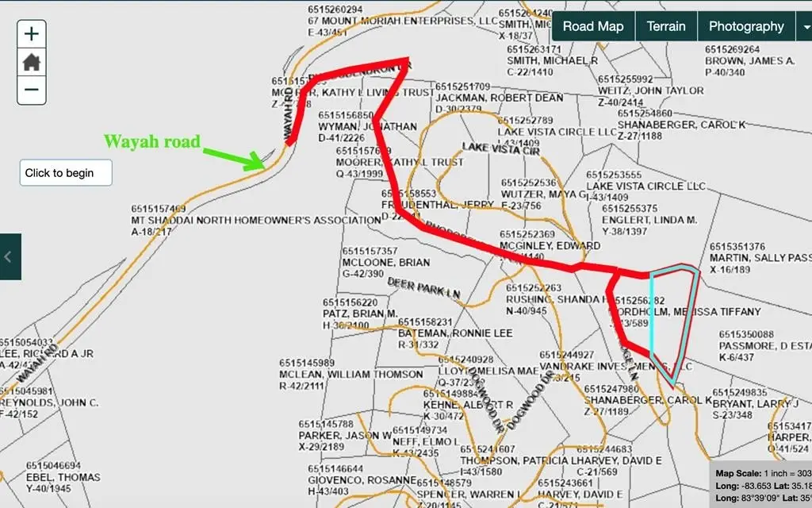Zoom out with the minus button
Viewport: 812px width, 508px height.
(x=32, y=90)
